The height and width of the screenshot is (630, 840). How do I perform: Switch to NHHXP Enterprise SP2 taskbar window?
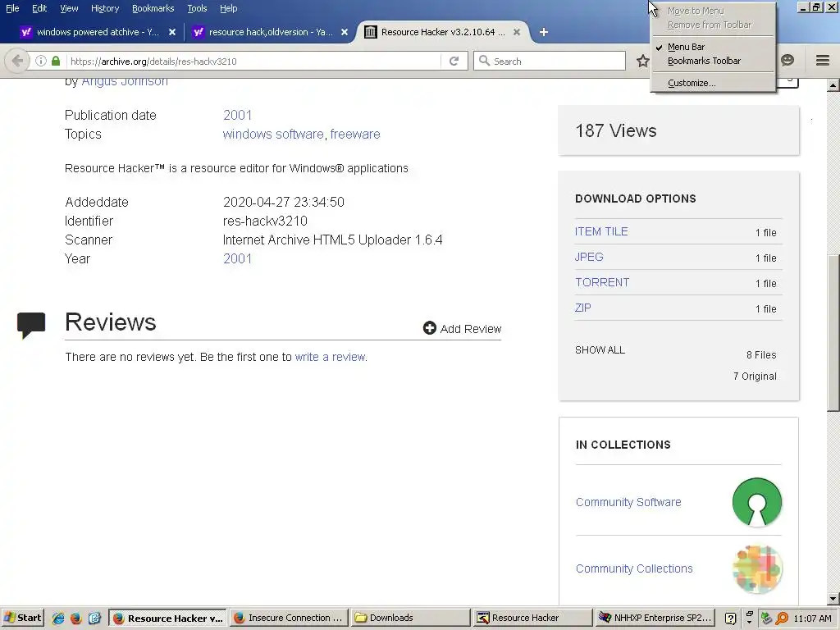tap(654, 619)
